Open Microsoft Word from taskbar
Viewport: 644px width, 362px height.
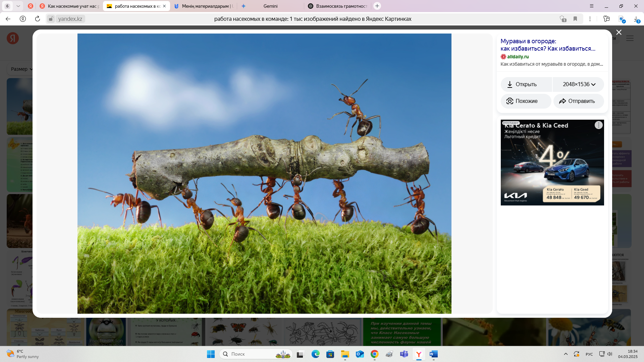[433, 354]
